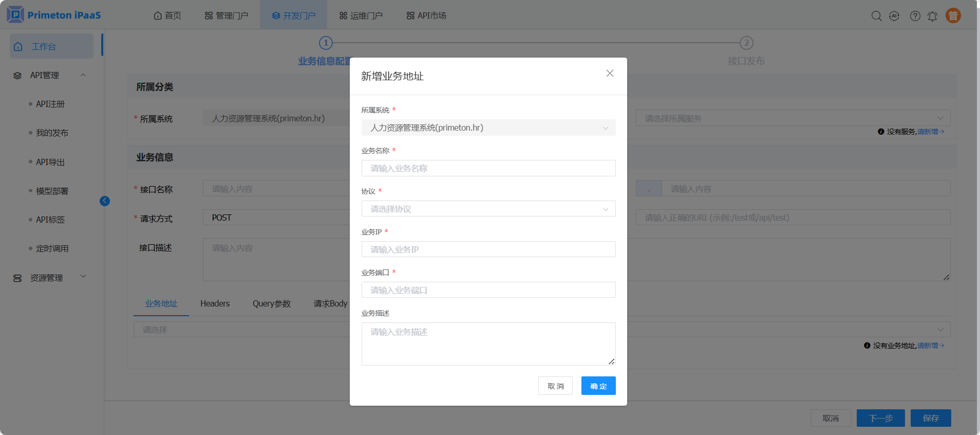Open the notifications bell icon

pyautogui.click(x=932, y=16)
